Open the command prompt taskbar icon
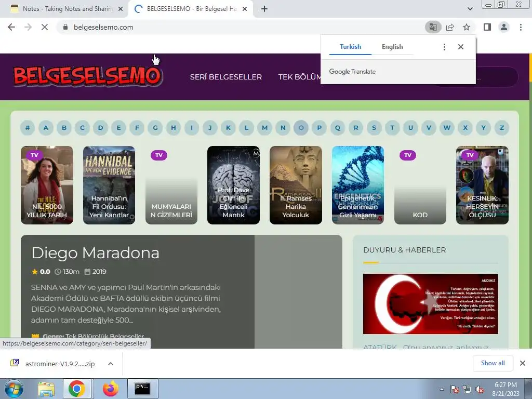The height and width of the screenshot is (399, 532). pos(142,389)
